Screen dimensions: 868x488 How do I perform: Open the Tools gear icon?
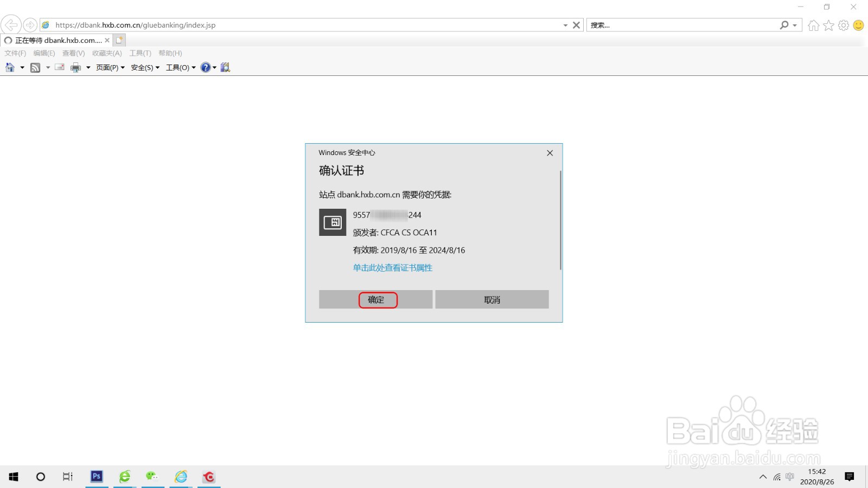point(844,25)
